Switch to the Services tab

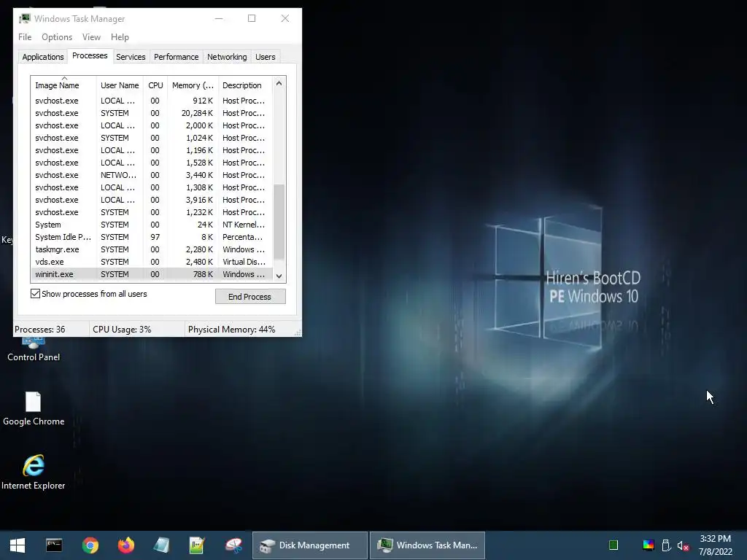tap(131, 57)
